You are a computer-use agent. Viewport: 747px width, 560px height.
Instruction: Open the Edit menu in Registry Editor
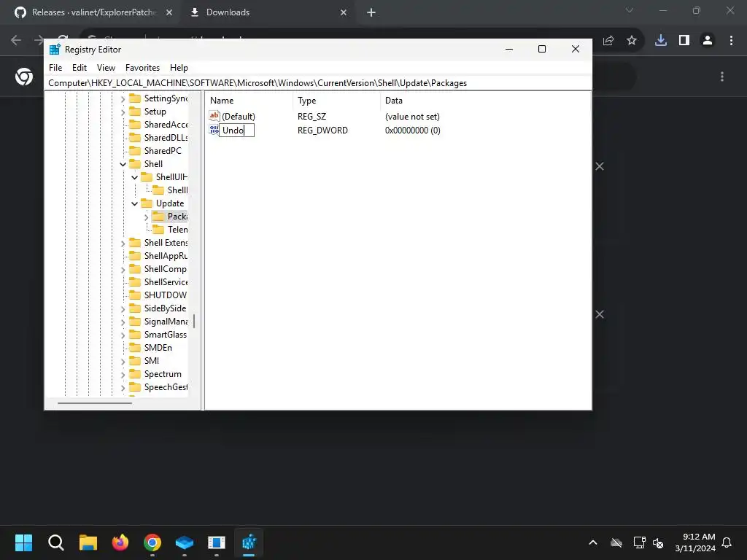pos(79,68)
